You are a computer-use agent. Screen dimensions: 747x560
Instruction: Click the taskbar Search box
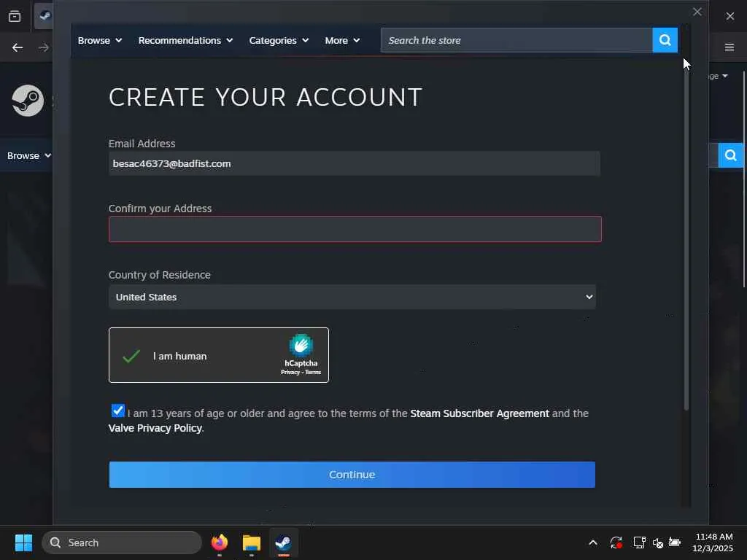pos(122,542)
